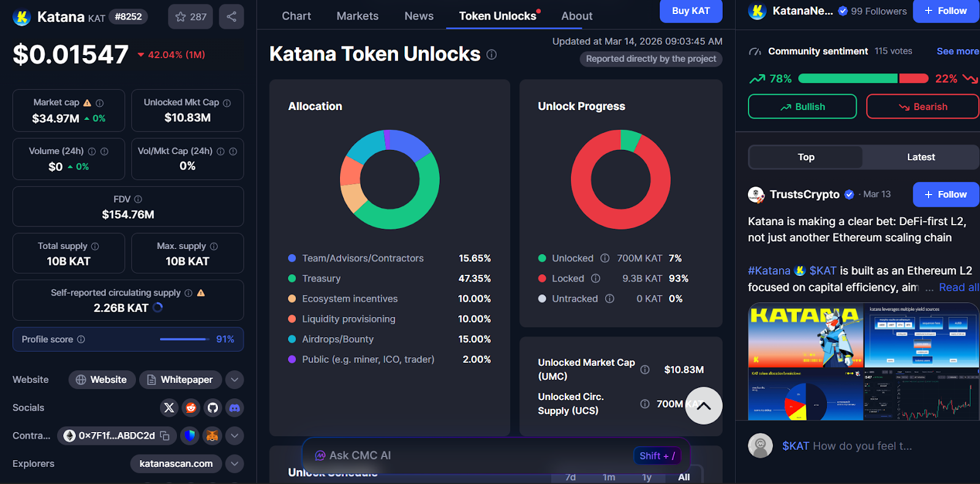
Task: Expand the contract address chevron
Action: 235,436
